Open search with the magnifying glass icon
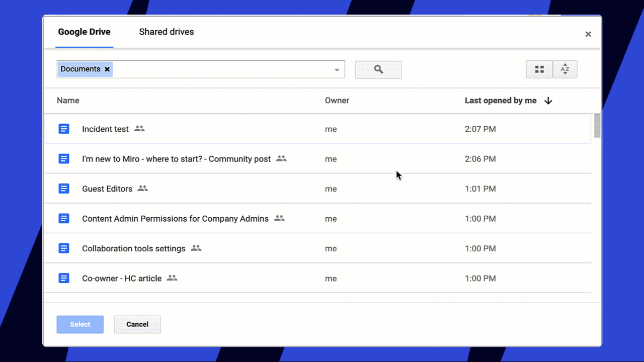This screenshot has height=362, width=644. coord(378,69)
